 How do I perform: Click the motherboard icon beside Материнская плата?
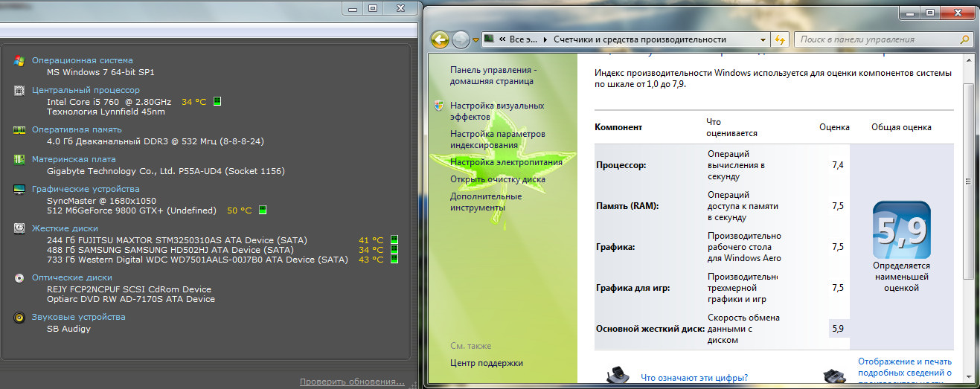coord(19,159)
